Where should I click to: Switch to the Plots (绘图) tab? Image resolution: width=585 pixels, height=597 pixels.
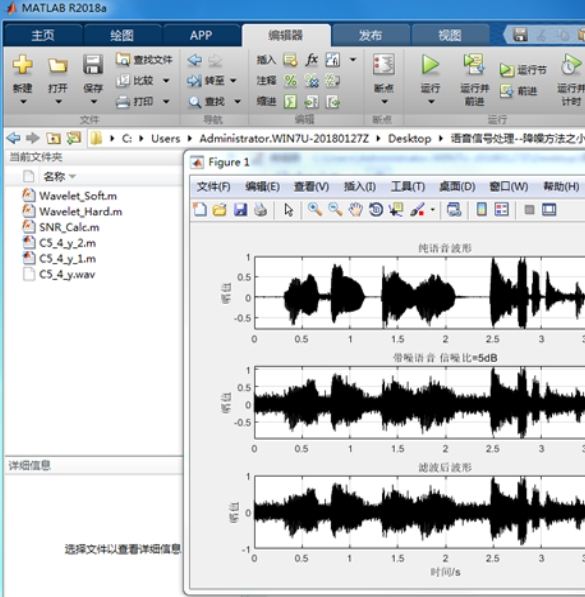(122, 35)
